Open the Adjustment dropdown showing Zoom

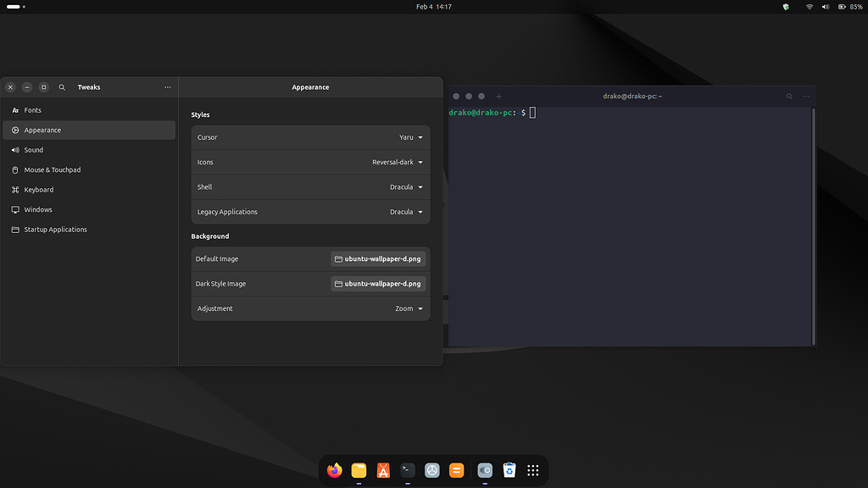(x=407, y=308)
